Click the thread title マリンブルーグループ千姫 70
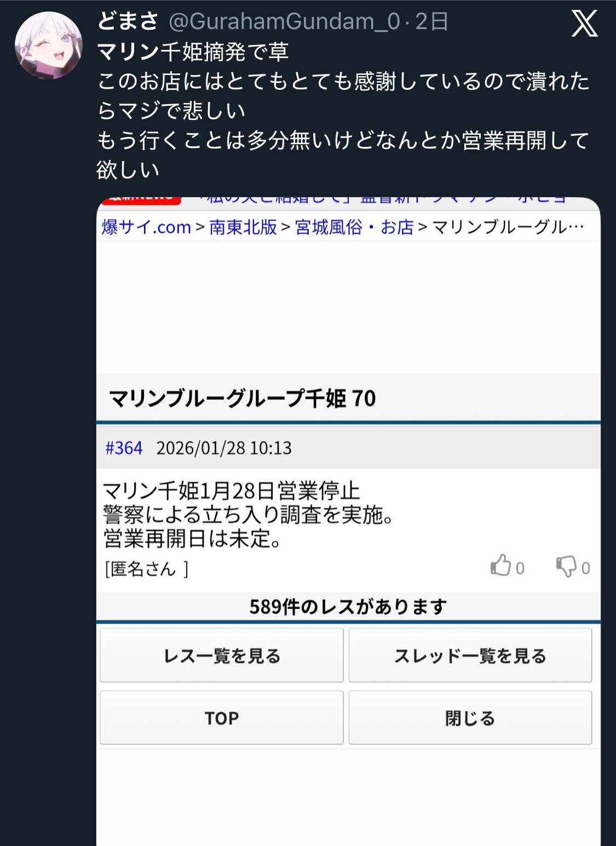The height and width of the screenshot is (846, 616). (243, 398)
